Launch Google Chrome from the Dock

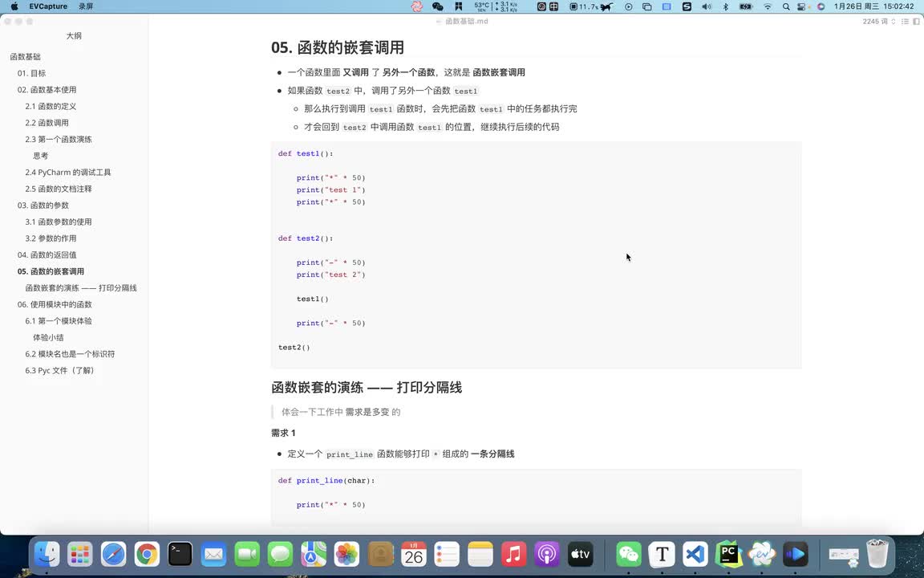pyautogui.click(x=147, y=555)
